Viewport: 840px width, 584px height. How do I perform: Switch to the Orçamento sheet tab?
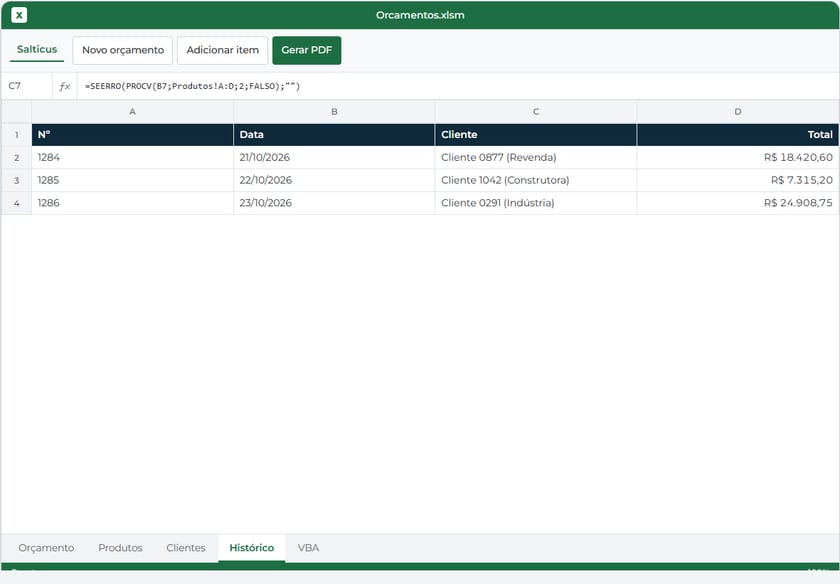coord(46,548)
